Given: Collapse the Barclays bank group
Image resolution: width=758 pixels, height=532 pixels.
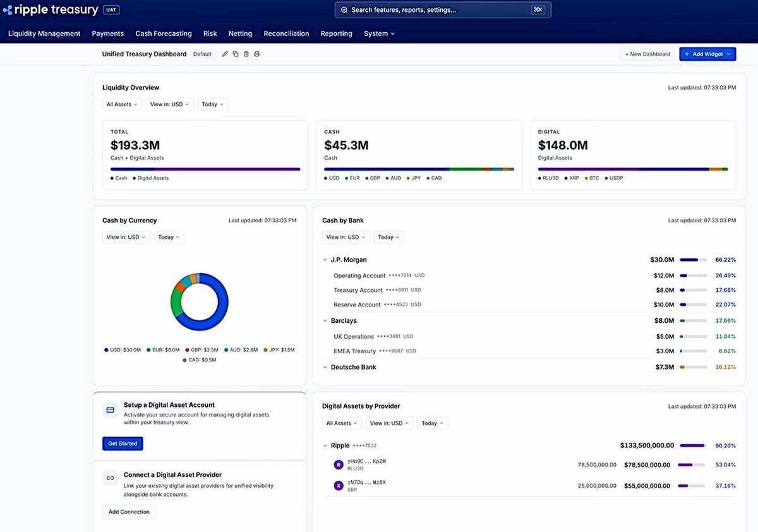Looking at the screenshot, I should [x=325, y=321].
